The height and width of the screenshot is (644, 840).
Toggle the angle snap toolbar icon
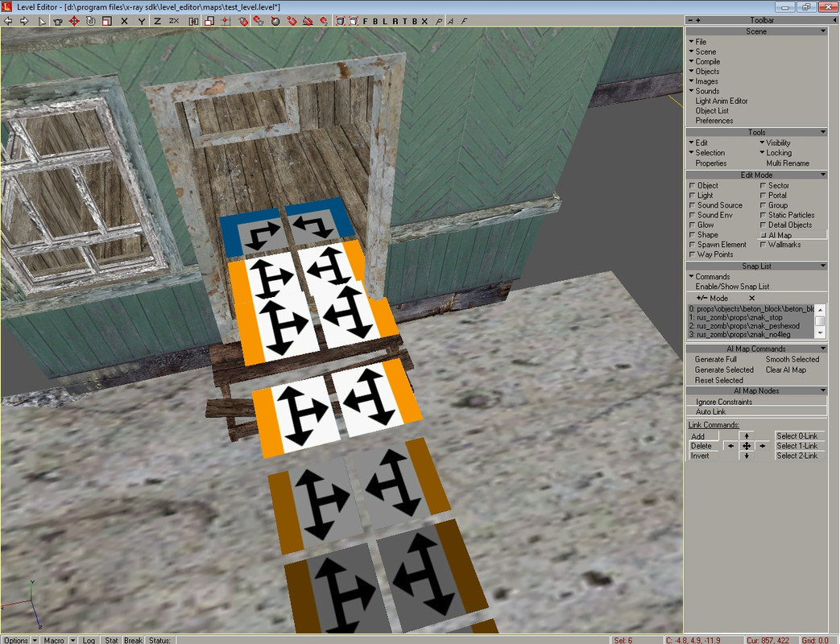[308, 21]
